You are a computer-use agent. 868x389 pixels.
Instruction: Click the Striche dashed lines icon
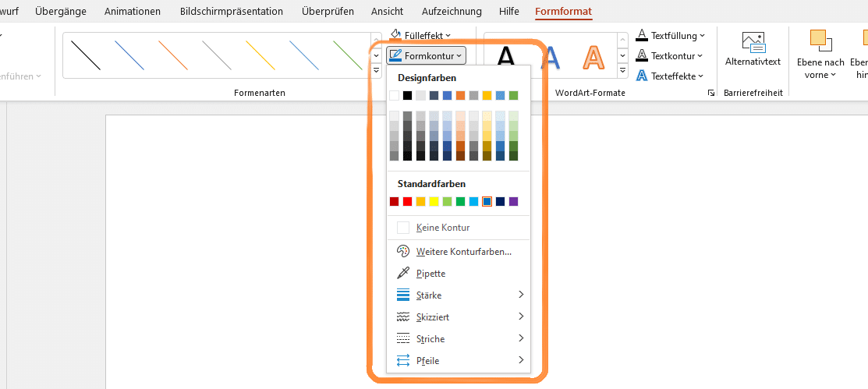403,338
